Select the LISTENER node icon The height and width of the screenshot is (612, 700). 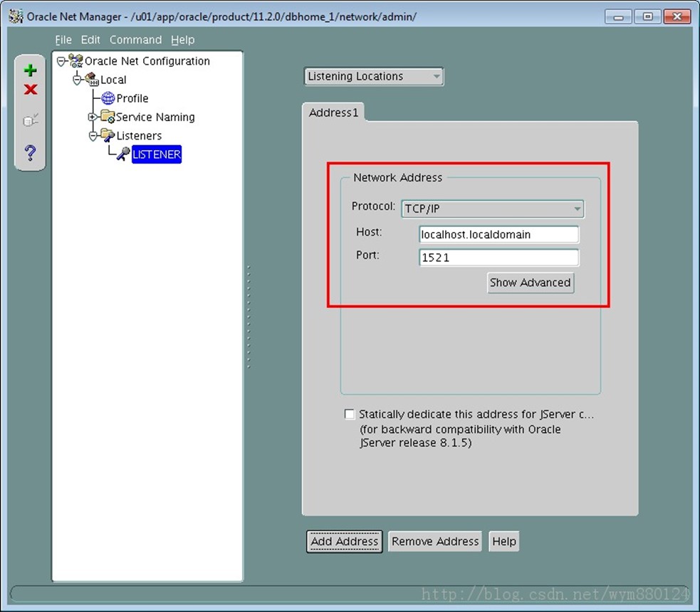[x=122, y=154]
